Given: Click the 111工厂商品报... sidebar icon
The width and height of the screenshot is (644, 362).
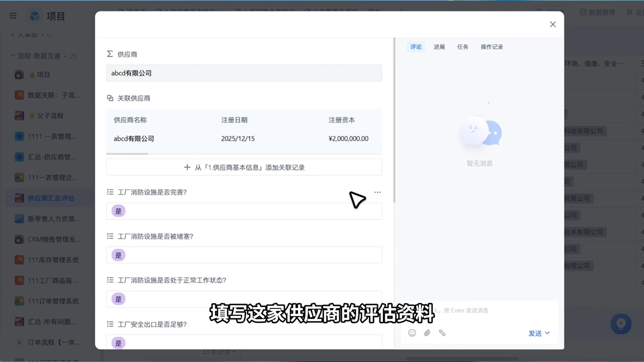Looking at the screenshot, I should pyautogui.click(x=19, y=281).
